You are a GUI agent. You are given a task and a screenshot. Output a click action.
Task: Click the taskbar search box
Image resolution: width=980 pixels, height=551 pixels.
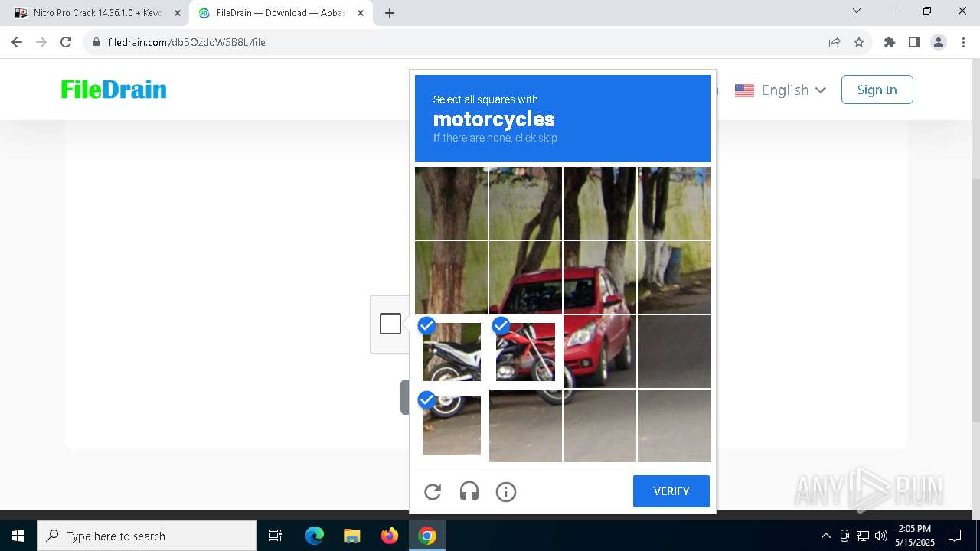pos(147,536)
